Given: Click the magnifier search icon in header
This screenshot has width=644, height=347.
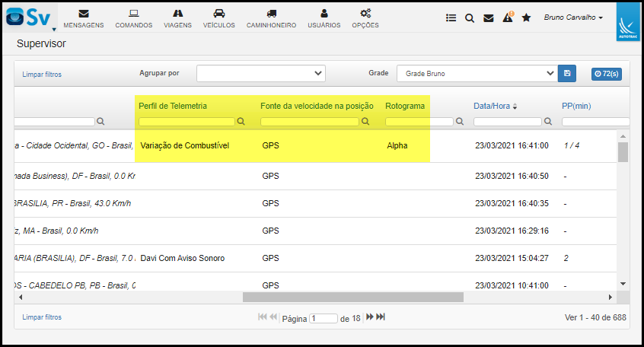Looking at the screenshot, I should [470, 18].
